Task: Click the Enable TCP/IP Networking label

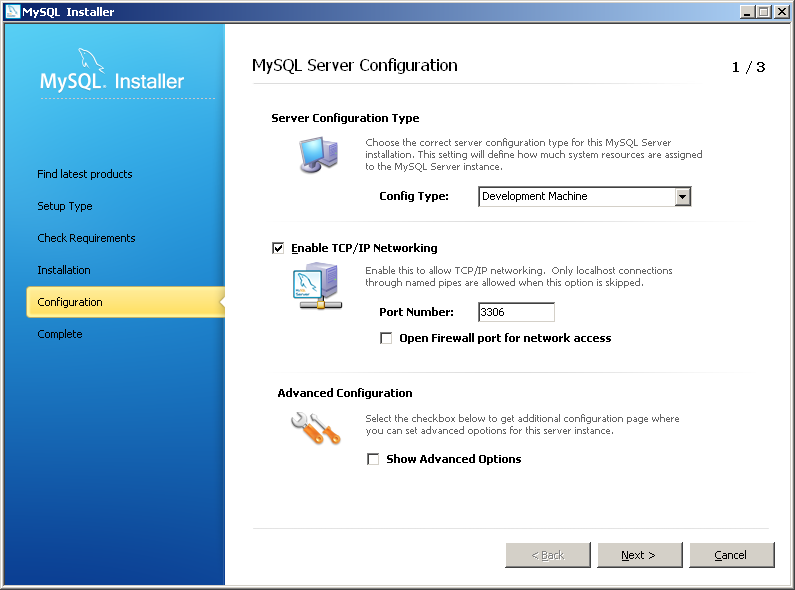Action: (364, 248)
